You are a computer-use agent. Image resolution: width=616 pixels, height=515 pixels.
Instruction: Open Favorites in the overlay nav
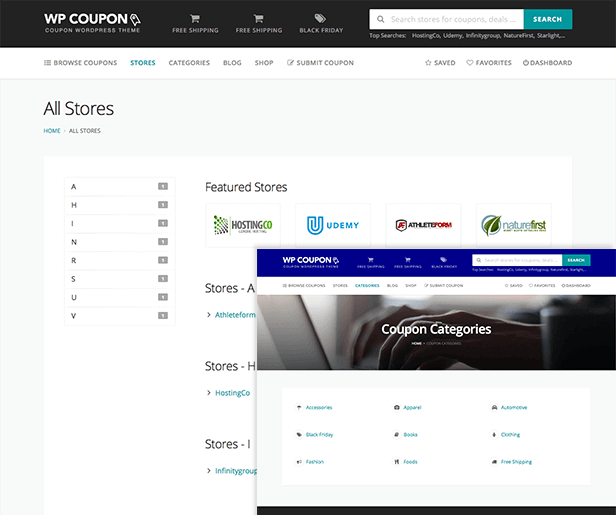542,286
